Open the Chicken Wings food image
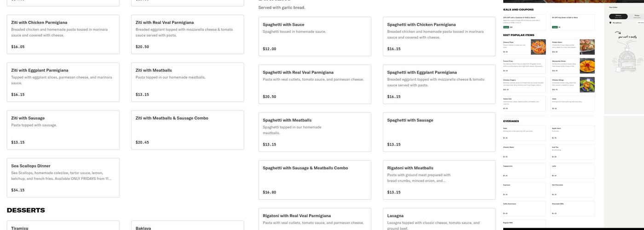 coord(587,85)
